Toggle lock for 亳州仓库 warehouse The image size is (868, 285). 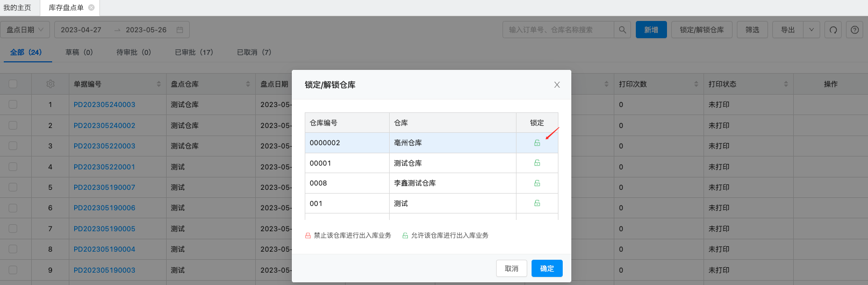(x=537, y=143)
